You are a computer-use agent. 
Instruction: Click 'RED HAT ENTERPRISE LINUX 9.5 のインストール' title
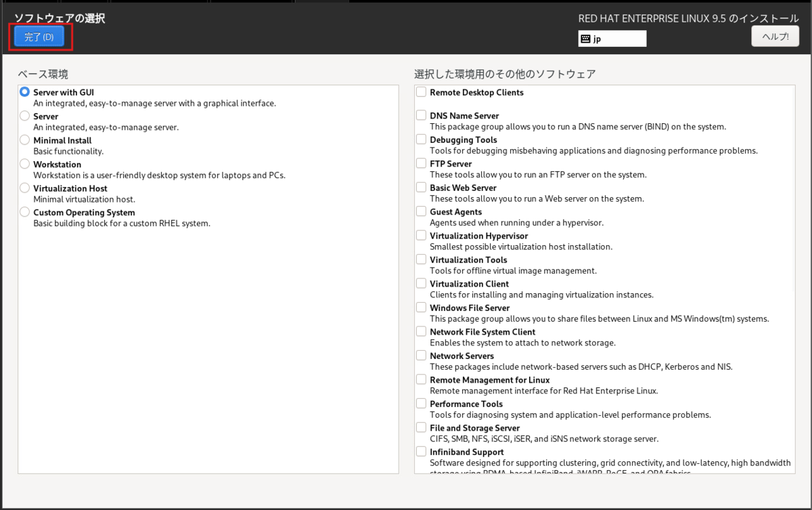click(688, 18)
